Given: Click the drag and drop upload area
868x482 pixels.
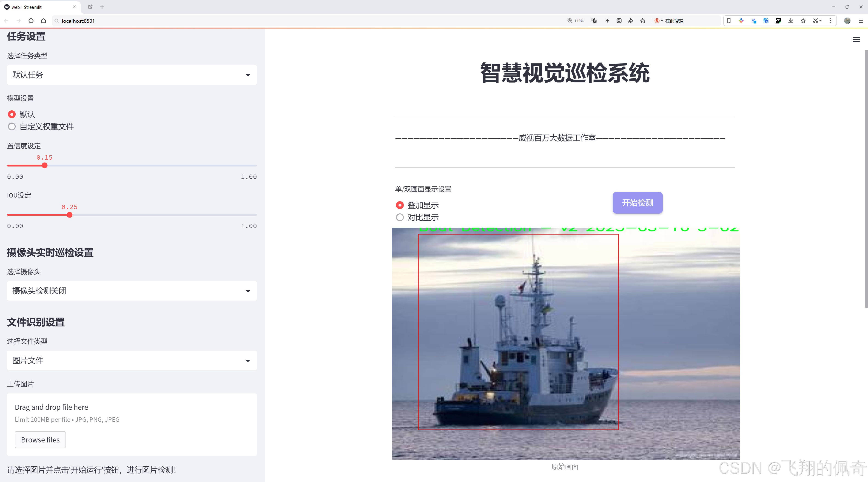Looking at the screenshot, I should tap(132, 425).
